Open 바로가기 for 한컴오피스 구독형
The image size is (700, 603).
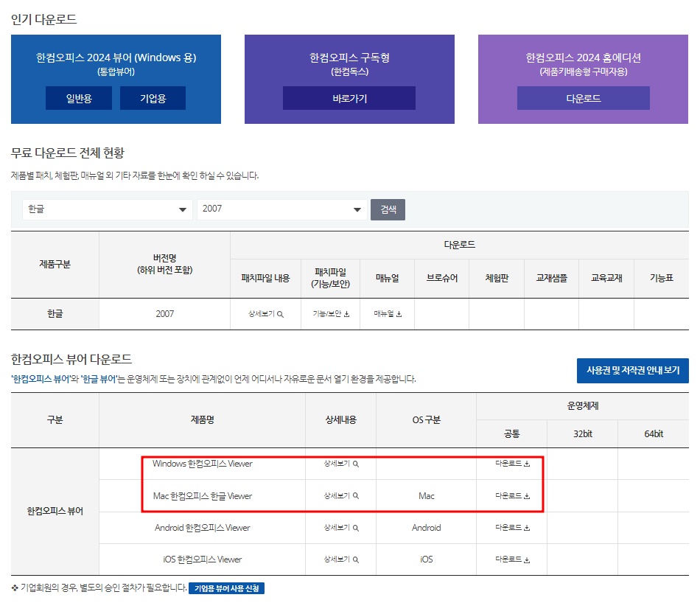point(349,98)
